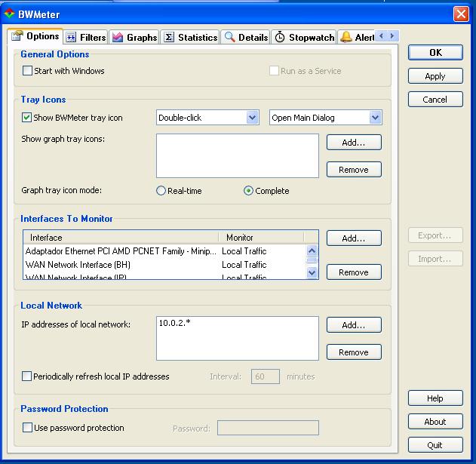
Task: Click the Filters tab icon
Action: [x=71, y=38]
